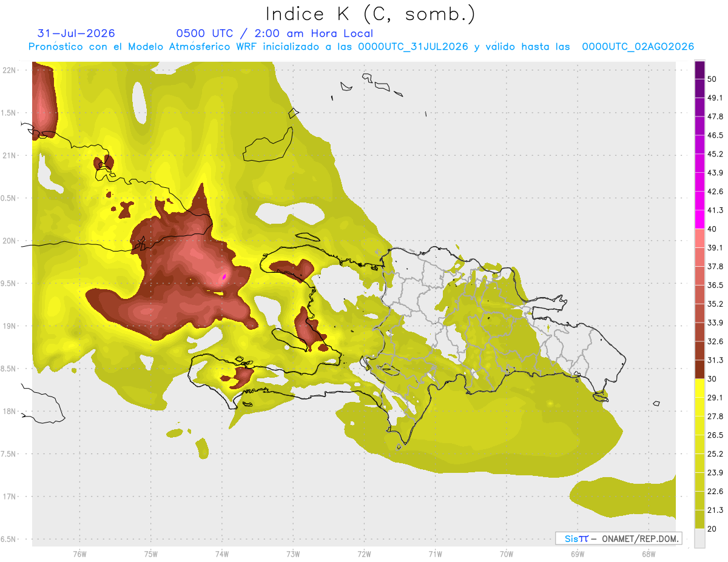Click the Indice K (C, somb.) title
The height and width of the screenshot is (562, 728).
tap(370, 14)
